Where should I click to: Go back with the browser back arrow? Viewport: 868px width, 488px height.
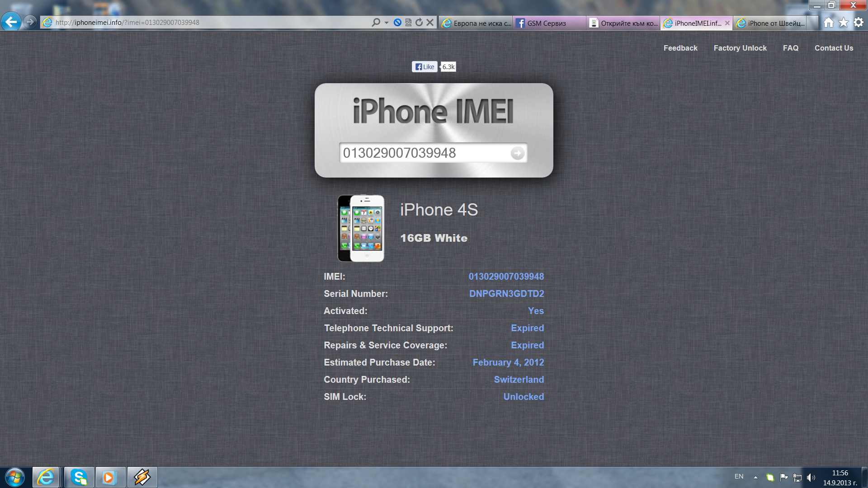point(11,22)
